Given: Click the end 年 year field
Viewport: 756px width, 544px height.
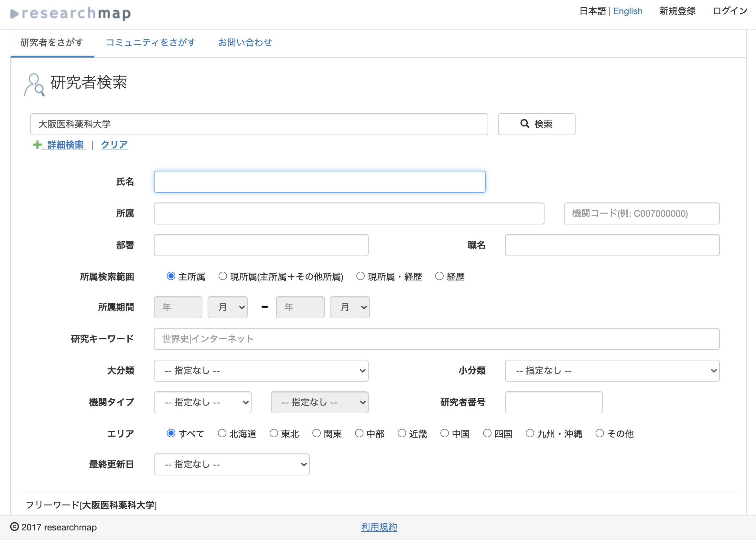Looking at the screenshot, I should pos(300,307).
